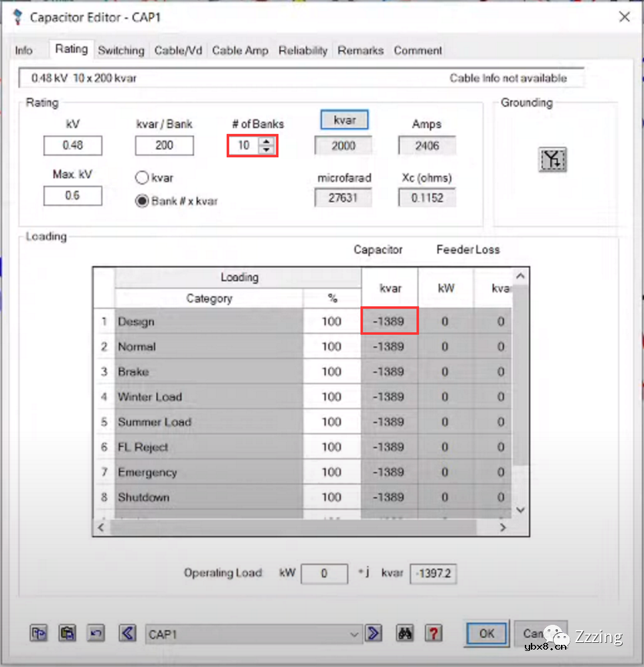Select the kvar radio button
This screenshot has width=644, height=667.
142,178
